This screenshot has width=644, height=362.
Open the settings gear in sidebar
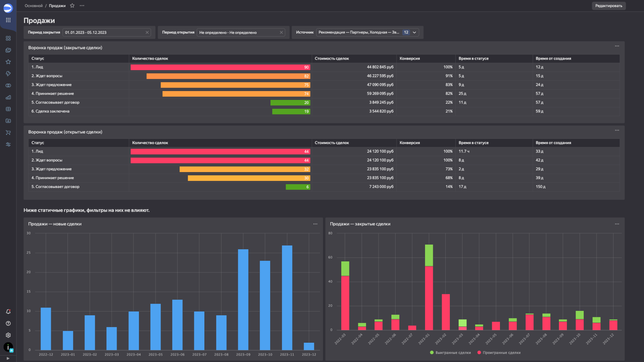click(x=8, y=335)
